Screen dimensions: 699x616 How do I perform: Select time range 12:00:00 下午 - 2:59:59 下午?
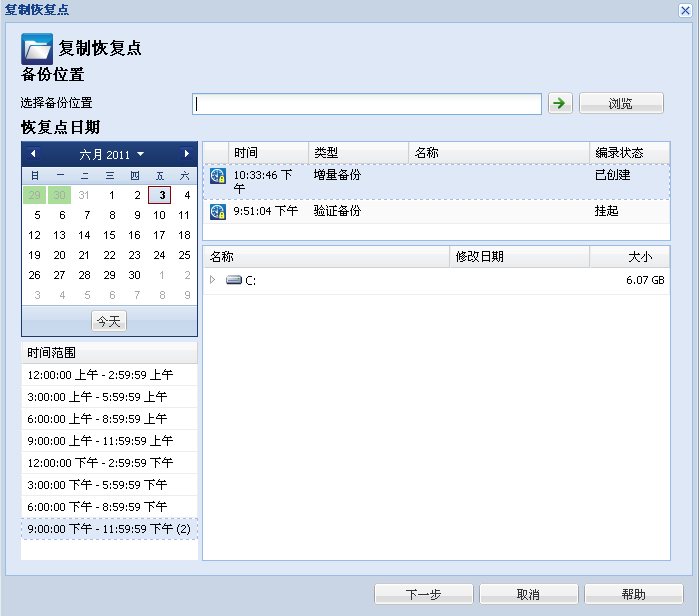(x=109, y=463)
